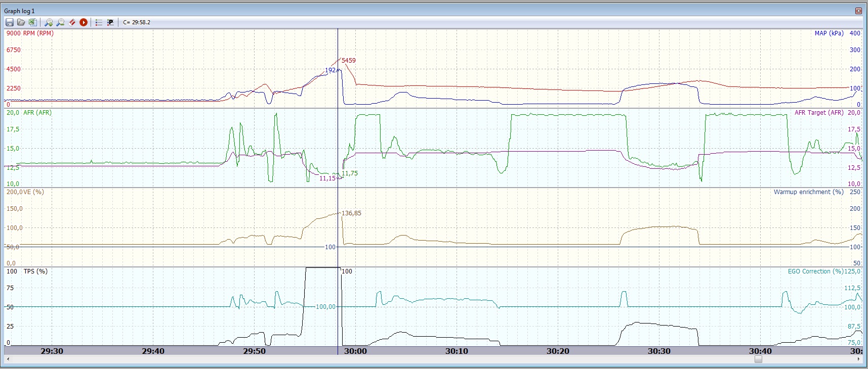Click the right scroll arrow
Viewport: 868px width, 369px height.
click(859, 359)
